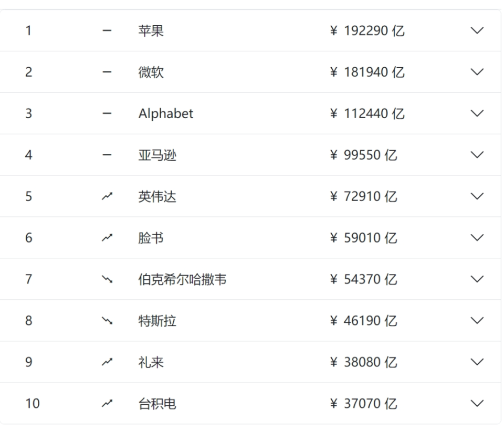Viewport: 504px width, 431px height.
Task: Click the downward trend icon for 伯克希尔哈撒韦
Action: (x=107, y=279)
